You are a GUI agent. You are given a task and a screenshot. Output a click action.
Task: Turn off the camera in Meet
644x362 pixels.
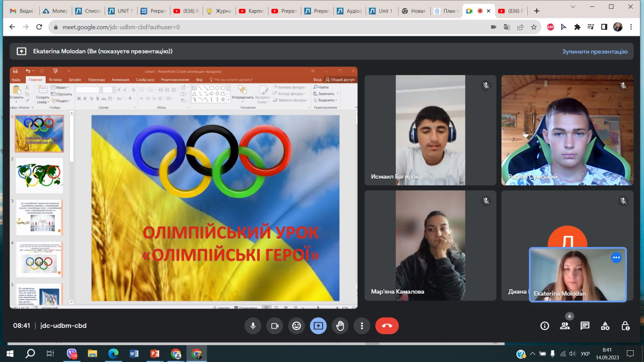[x=275, y=326]
